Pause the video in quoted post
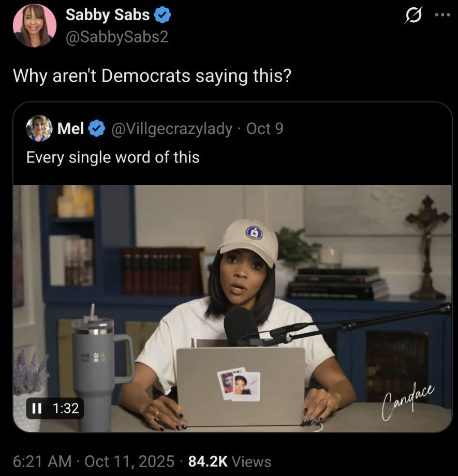The height and width of the screenshot is (476, 458). point(37,408)
